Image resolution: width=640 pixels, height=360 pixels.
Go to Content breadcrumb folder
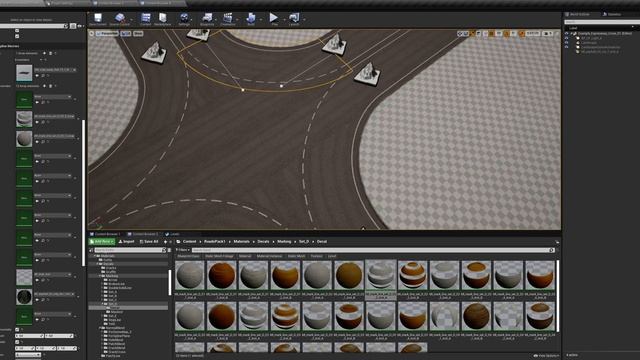pyautogui.click(x=189, y=242)
